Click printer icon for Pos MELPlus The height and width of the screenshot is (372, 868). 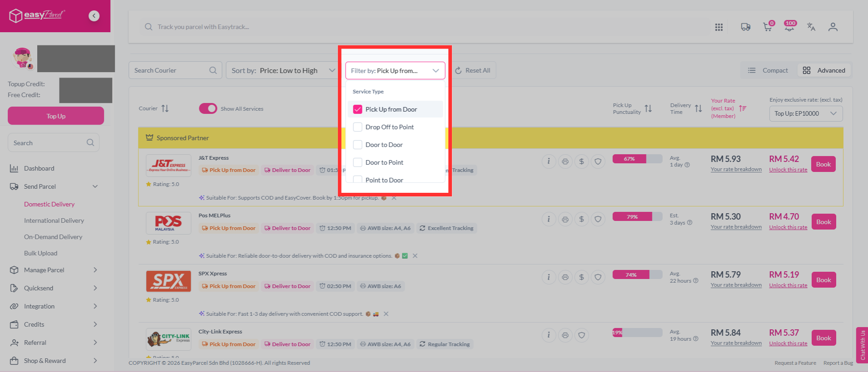tap(565, 220)
